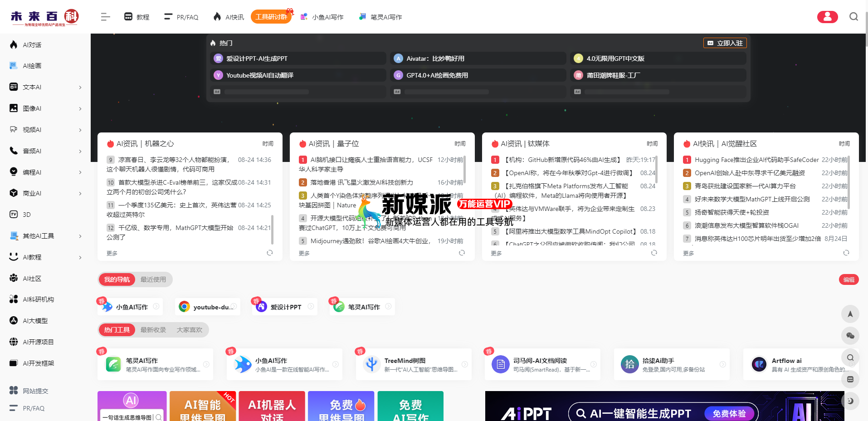Open AI科研机构 sidebar icon
The height and width of the screenshot is (421, 868).
click(14, 299)
